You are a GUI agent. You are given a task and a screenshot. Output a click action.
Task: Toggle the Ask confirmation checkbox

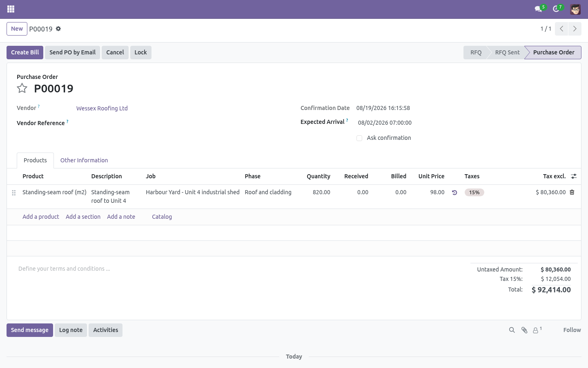[359, 138]
